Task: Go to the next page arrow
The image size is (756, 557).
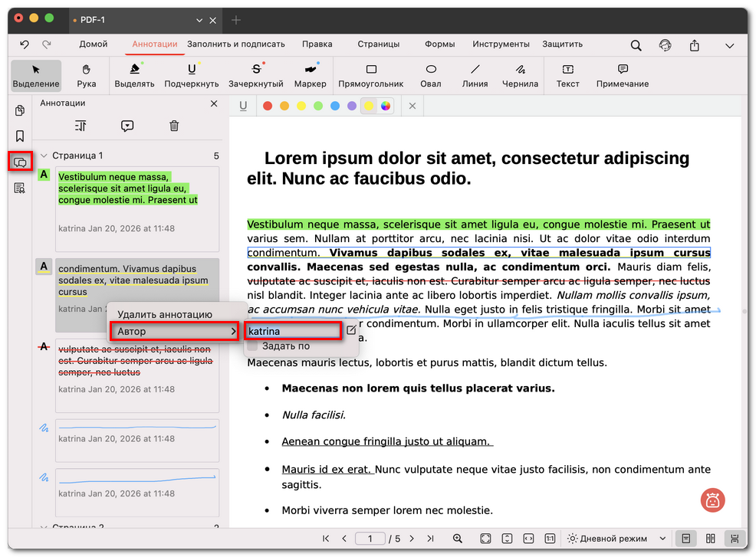Action: coord(412,539)
